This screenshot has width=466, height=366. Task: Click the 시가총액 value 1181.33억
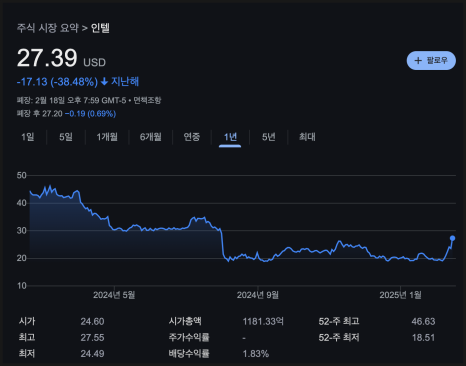tap(263, 321)
